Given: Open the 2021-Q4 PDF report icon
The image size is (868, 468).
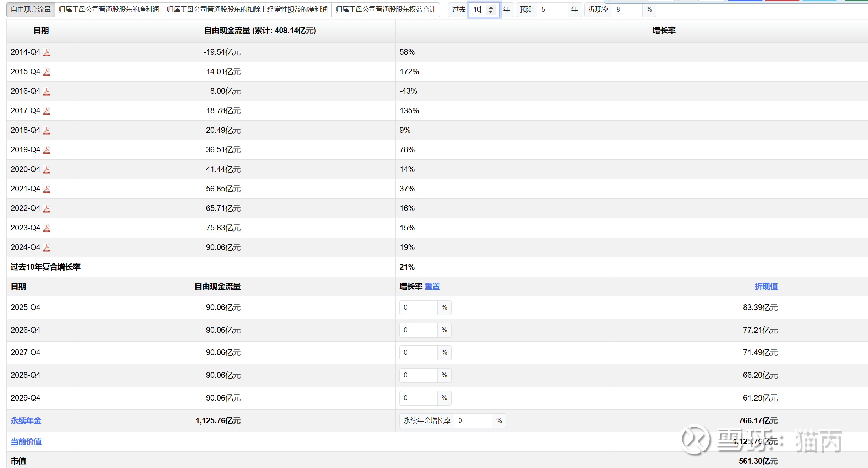Looking at the screenshot, I should click(x=46, y=189).
